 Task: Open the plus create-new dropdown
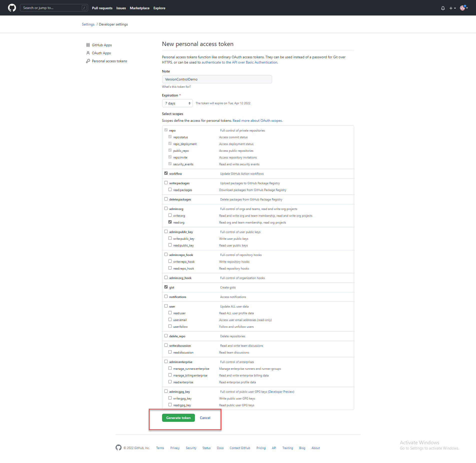[452, 8]
